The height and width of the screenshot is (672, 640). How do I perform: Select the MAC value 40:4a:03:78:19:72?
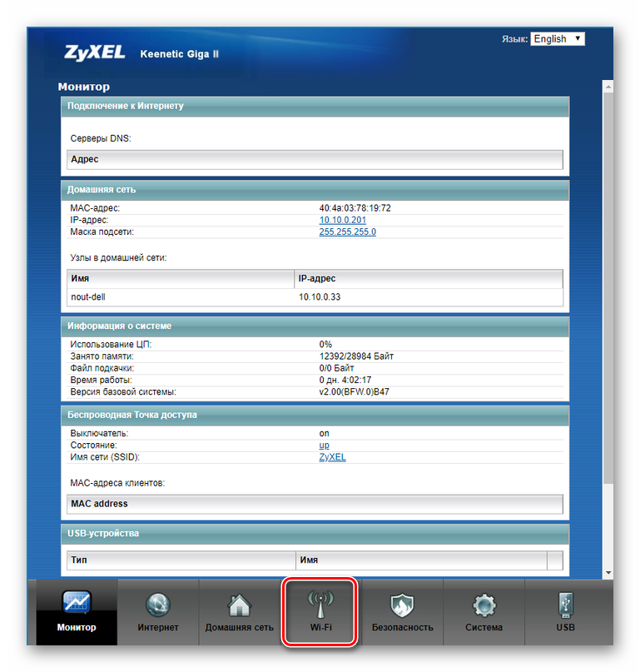pyautogui.click(x=355, y=208)
